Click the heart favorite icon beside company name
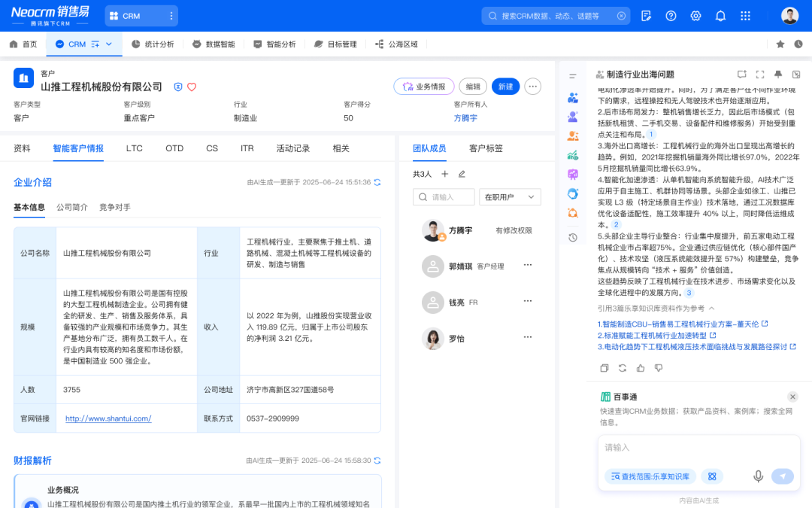The height and width of the screenshot is (508, 812). tap(192, 87)
